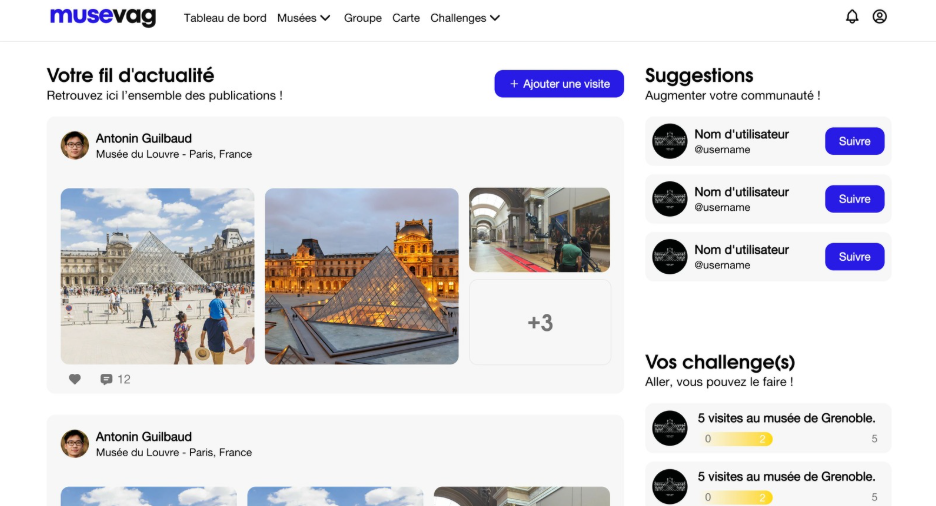This screenshot has height=506, width=936.
Task: Open the Groupe page
Action: coord(362,18)
